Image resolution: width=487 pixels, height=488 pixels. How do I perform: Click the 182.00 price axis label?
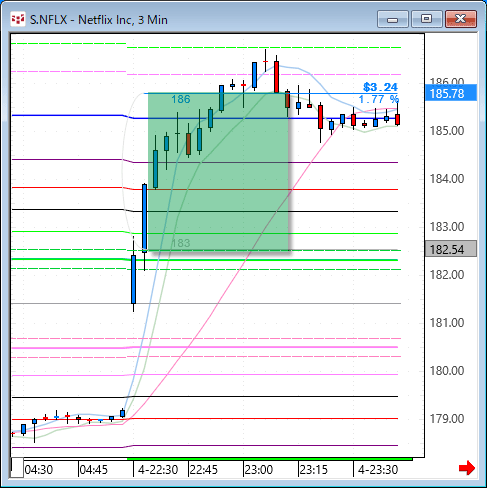[447, 275]
